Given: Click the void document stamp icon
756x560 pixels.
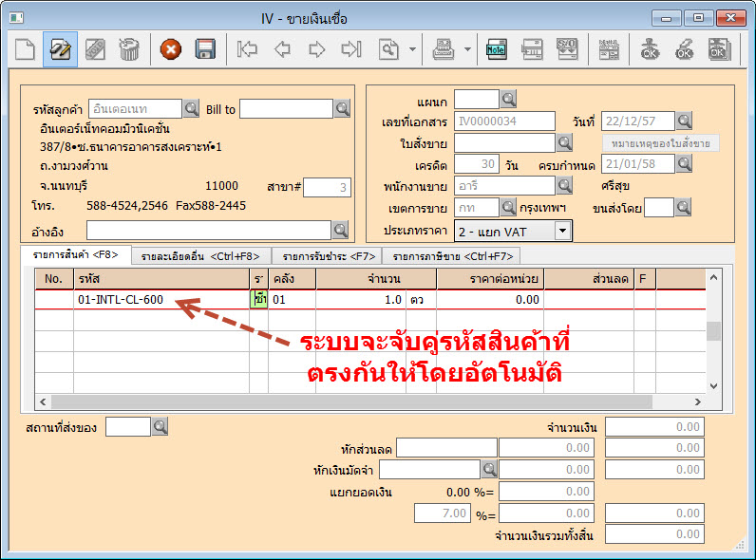Looking at the screenshot, I should [95, 49].
